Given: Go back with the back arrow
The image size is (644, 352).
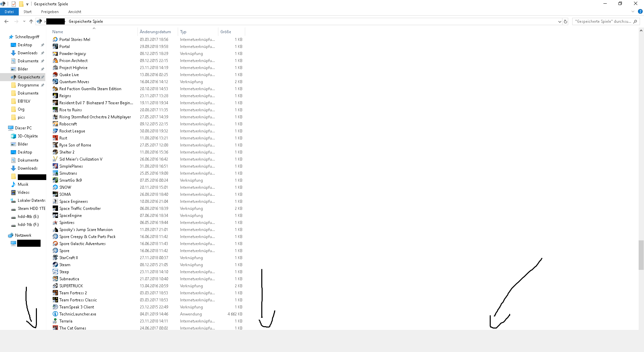Looking at the screenshot, I should coord(6,21).
